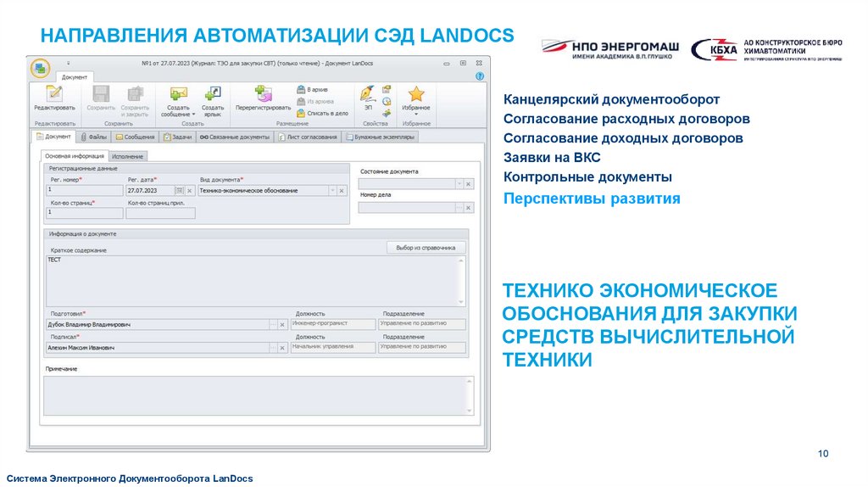This screenshot has width=868, height=487.
Task: Click the clock icon in Свойства group
Action: (387, 102)
